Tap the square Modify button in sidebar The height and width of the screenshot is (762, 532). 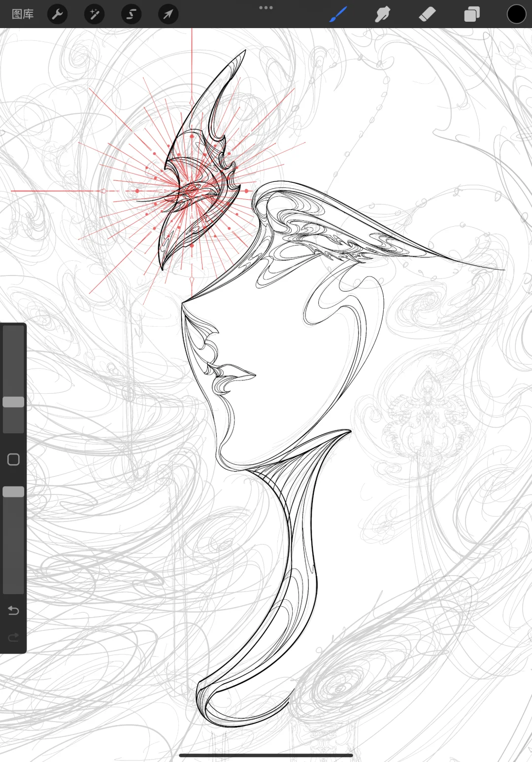[13, 459]
